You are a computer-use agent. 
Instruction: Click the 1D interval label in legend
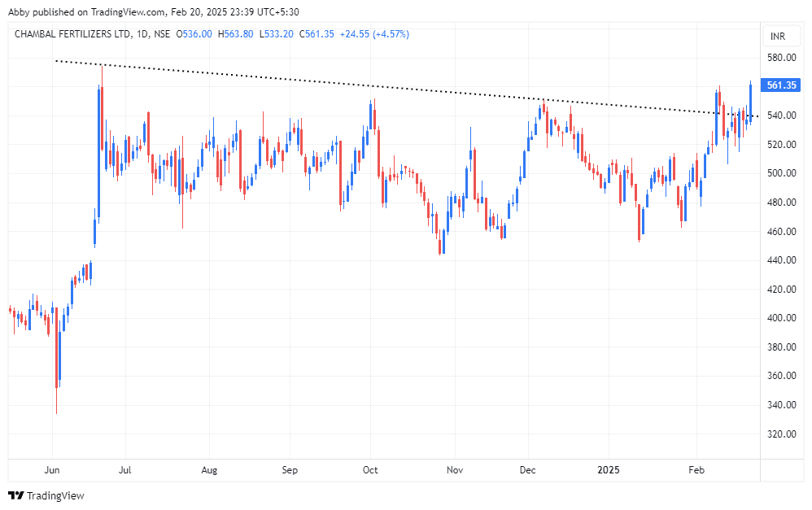point(142,34)
